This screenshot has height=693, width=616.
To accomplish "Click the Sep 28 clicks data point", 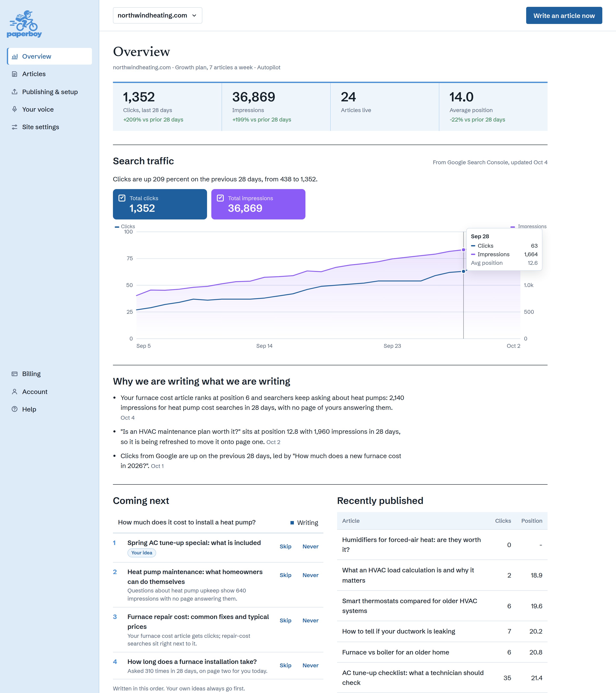I will [x=463, y=271].
